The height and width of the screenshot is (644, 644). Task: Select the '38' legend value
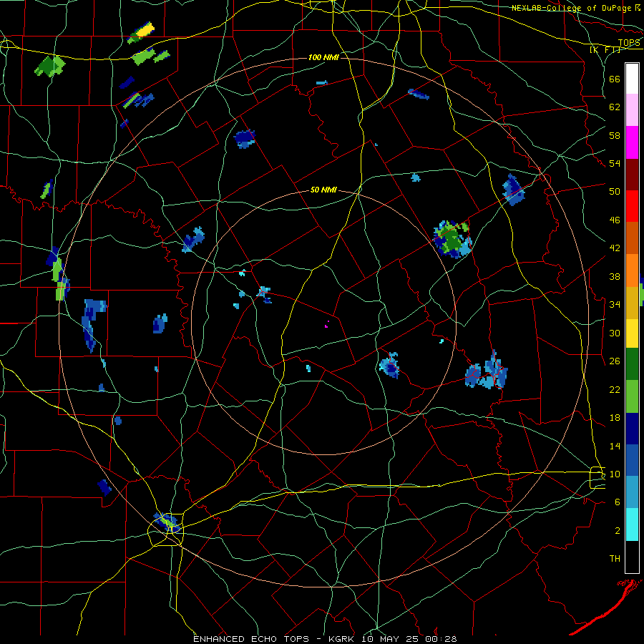(x=615, y=276)
